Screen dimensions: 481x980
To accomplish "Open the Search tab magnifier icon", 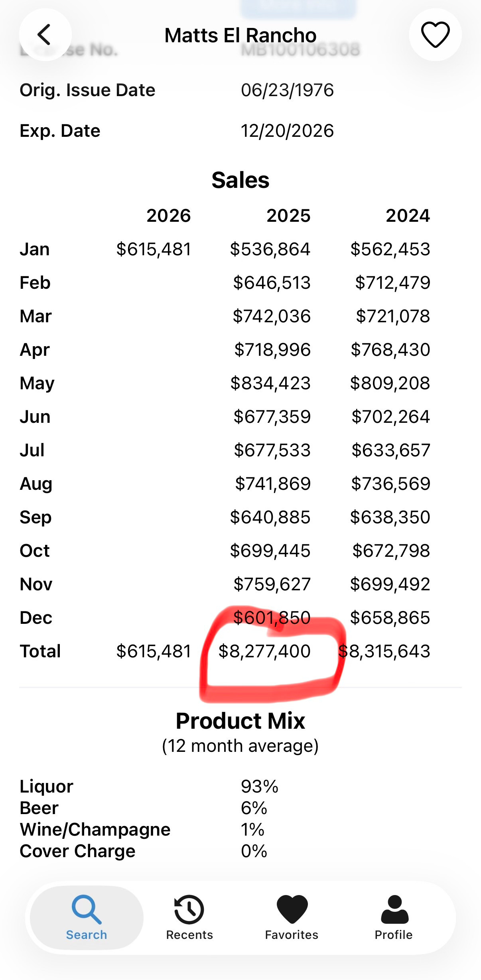I will click(86, 909).
